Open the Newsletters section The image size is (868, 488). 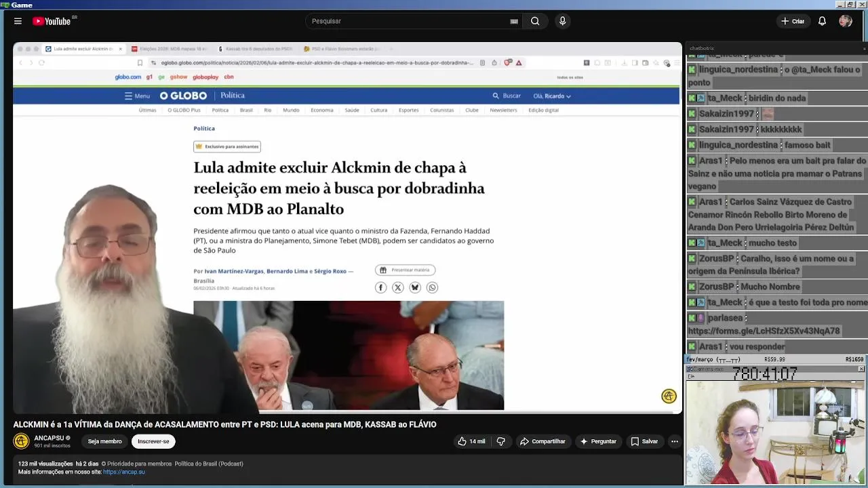(x=503, y=110)
